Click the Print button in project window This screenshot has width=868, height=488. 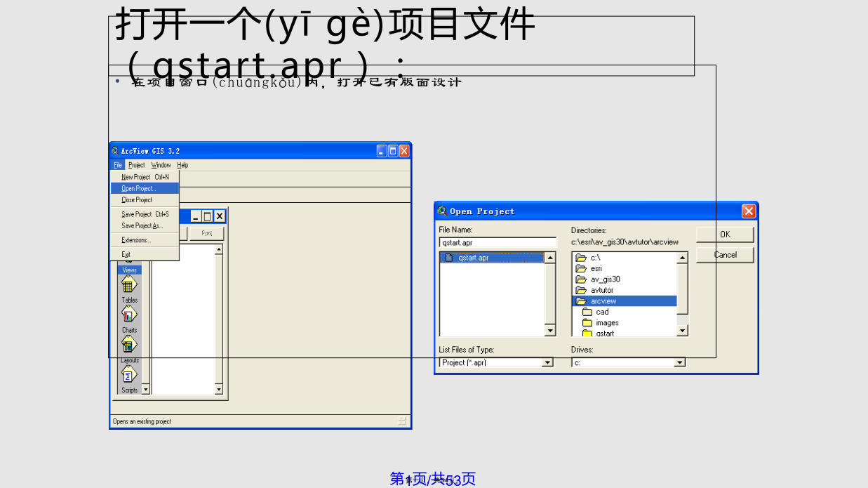click(207, 233)
